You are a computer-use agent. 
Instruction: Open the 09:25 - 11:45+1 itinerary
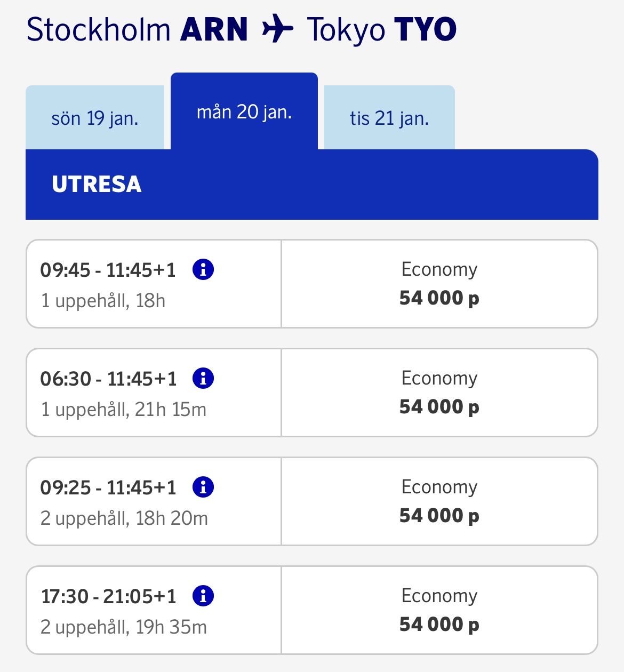point(108,488)
